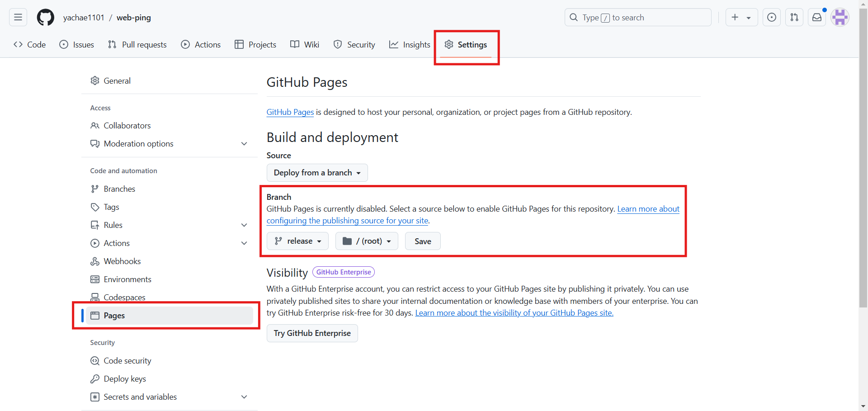Screen dimensions: 868x411
Task: Open pull requests icon in header
Action: 794,17
